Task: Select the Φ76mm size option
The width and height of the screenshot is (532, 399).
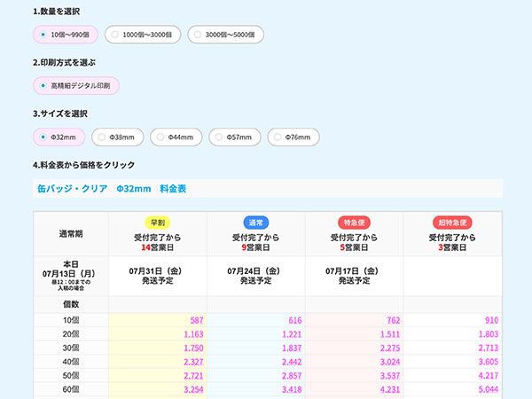Action: [x=293, y=137]
